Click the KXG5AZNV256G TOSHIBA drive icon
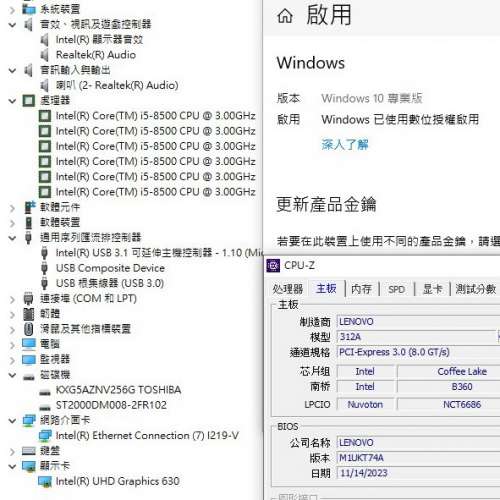 click(x=45, y=392)
